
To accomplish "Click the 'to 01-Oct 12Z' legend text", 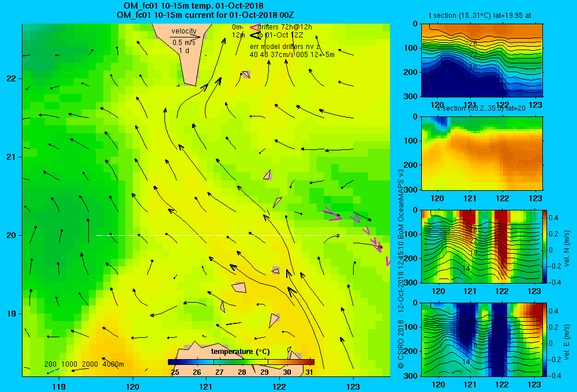I will coord(280,35).
